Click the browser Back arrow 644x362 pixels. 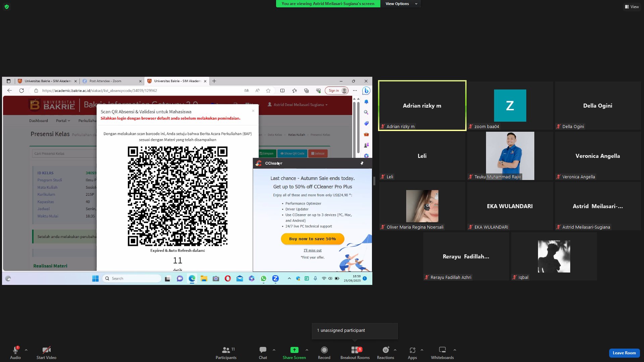(x=9, y=90)
